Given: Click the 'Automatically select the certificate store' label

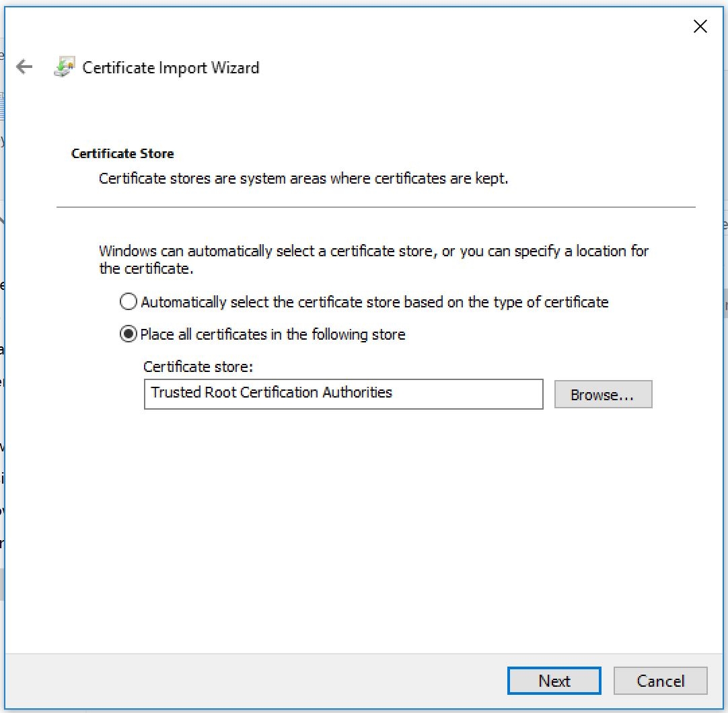Looking at the screenshot, I should (x=374, y=302).
